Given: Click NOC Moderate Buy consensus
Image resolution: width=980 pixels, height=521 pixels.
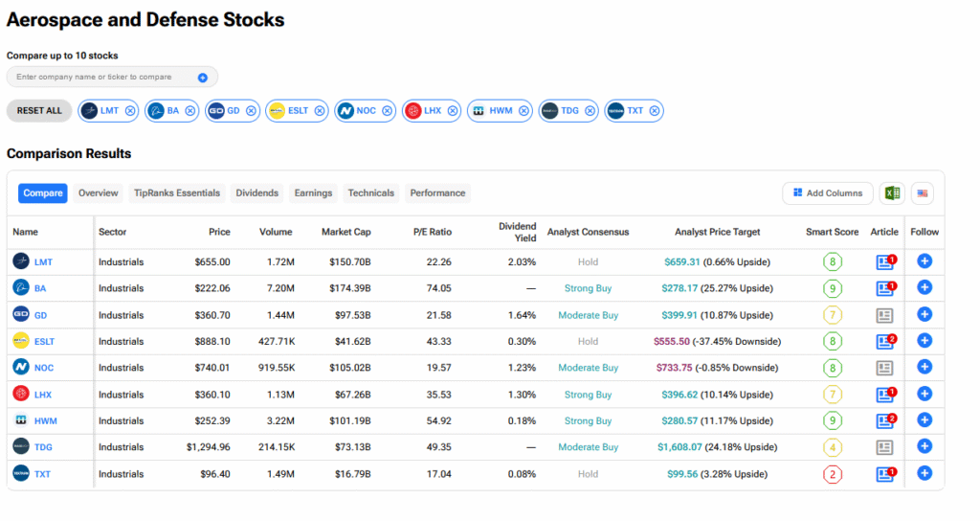Looking at the screenshot, I should click(x=589, y=368).
